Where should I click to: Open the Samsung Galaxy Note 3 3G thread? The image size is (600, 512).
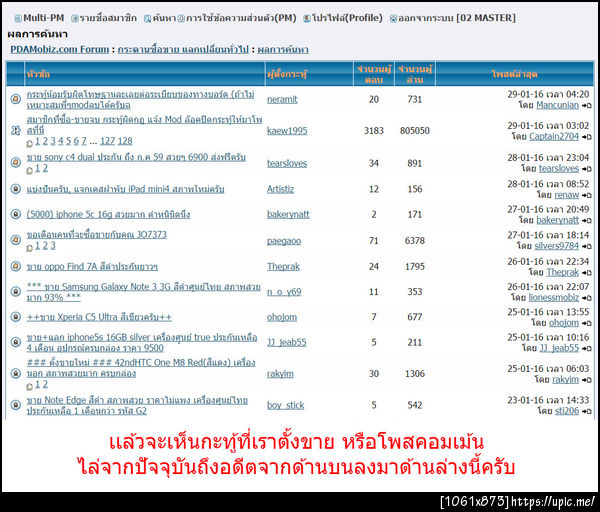143,292
